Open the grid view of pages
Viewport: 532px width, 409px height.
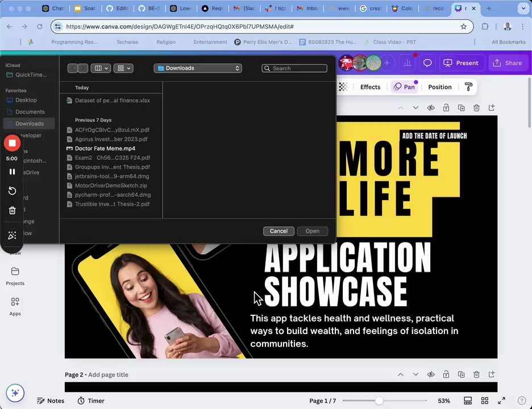[x=485, y=400]
